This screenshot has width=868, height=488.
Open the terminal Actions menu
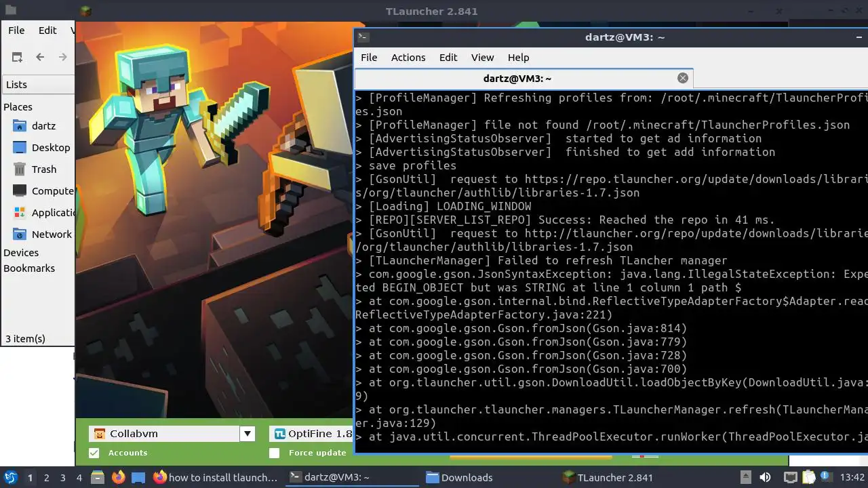tap(408, 58)
